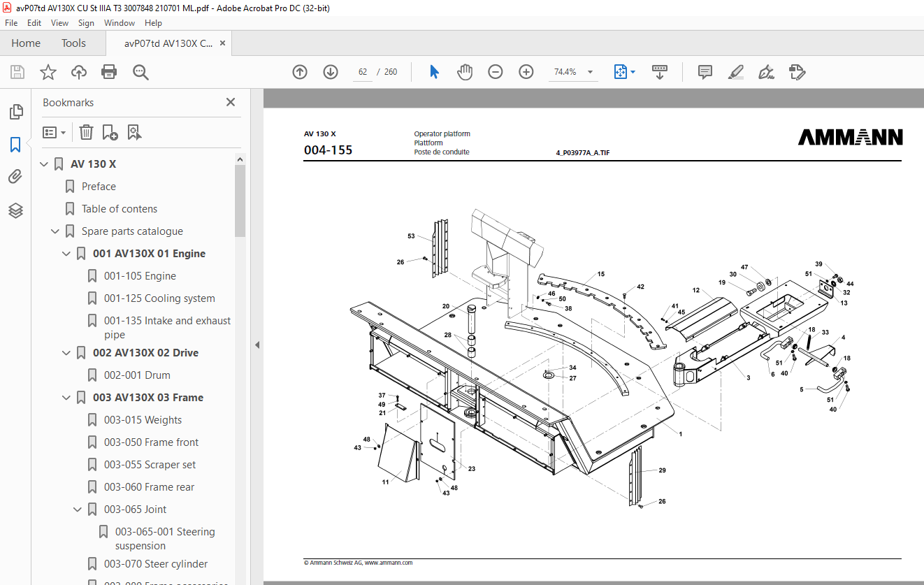The height and width of the screenshot is (585, 924).
Task: Click the Edit PDF tool icon
Action: click(x=797, y=72)
